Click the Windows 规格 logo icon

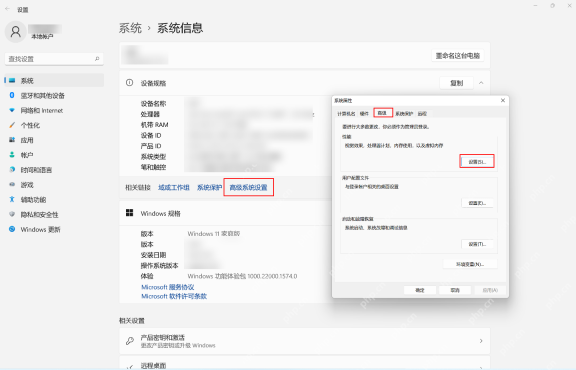coord(129,213)
